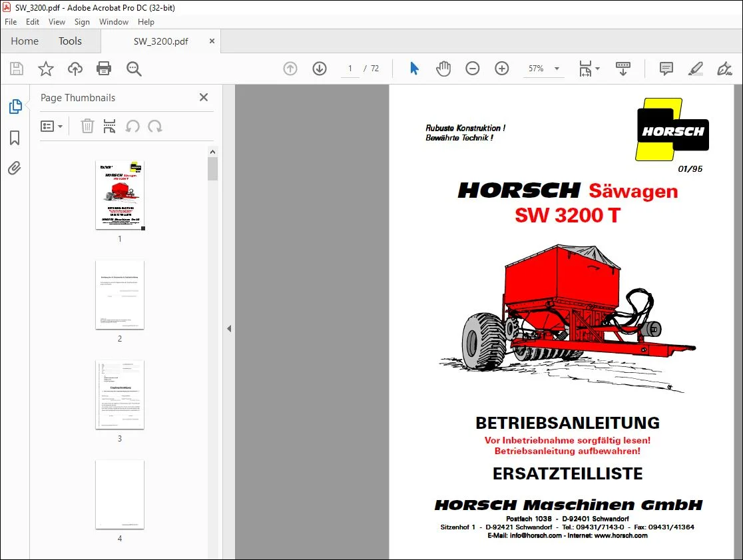Select page 3 thumbnail
Viewport: 743px width, 560px height.
pos(120,395)
